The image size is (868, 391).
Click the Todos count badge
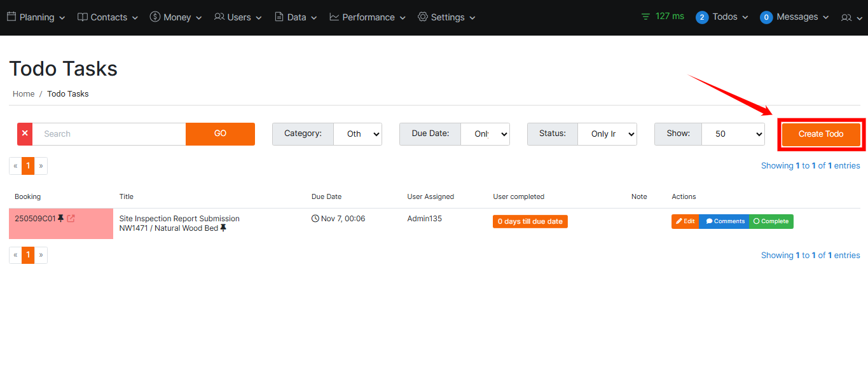pyautogui.click(x=702, y=17)
